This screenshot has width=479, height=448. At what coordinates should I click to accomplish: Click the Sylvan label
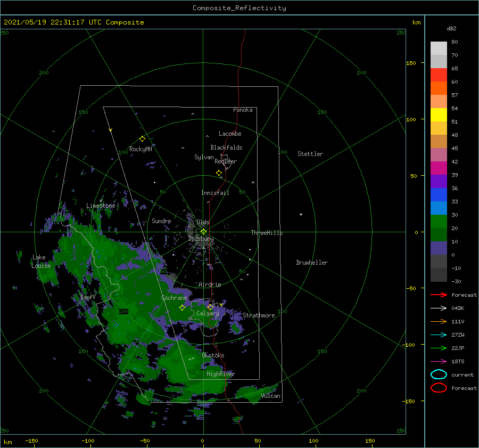pos(204,157)
